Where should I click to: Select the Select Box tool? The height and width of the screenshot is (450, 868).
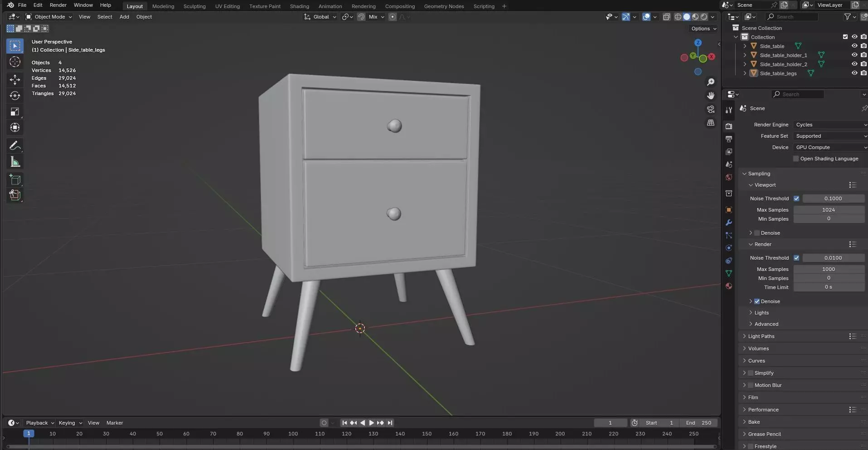point(15,46)
